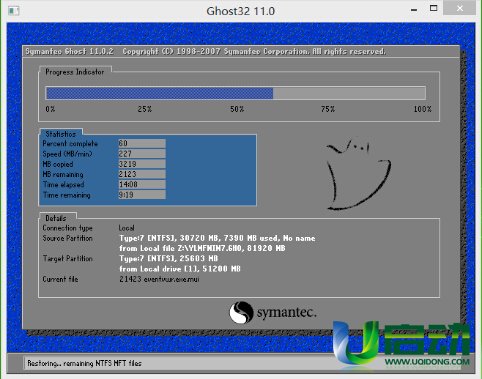This screenshot has height=379, width=482.
Task: Select the Statistics panel tab label
Action: (x=61, y=134)
